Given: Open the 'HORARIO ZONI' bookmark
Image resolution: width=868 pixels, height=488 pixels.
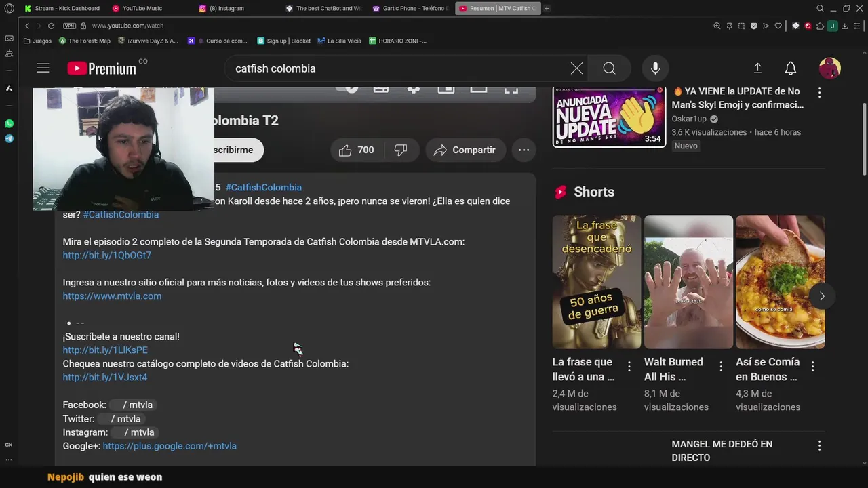Looking at the screenshot, I should 397,41.
